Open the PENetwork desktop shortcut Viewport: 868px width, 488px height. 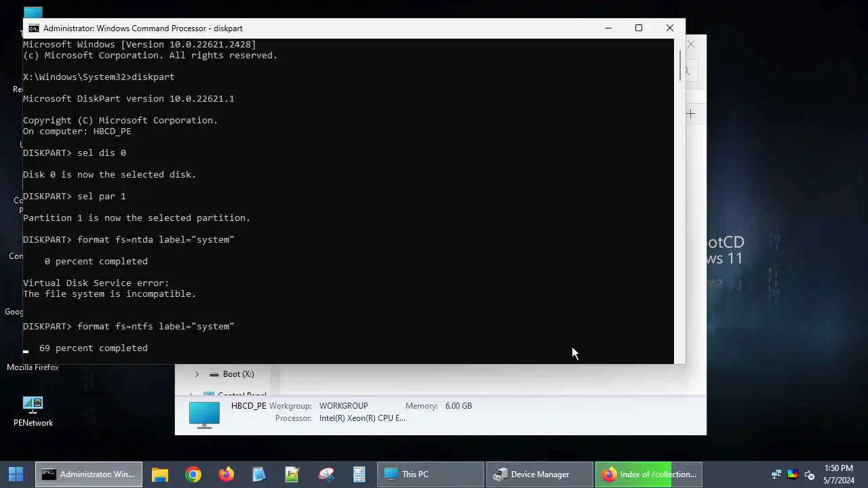[x=33, y=411]
